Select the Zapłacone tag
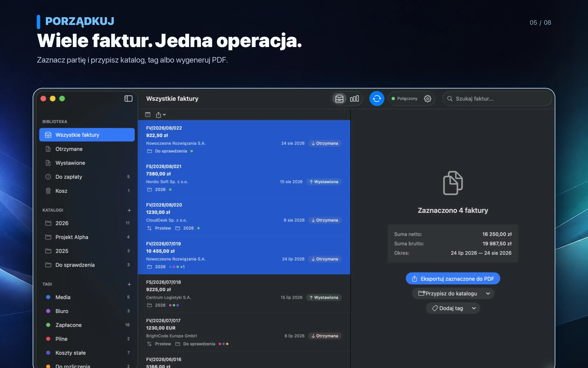Image resolution: width=588 pixels, height=368 pixels. 87,325
